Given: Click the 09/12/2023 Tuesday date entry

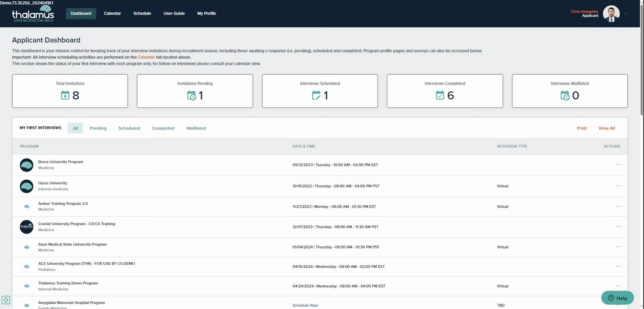Looking at the screenshot, I should pos(335,165).
